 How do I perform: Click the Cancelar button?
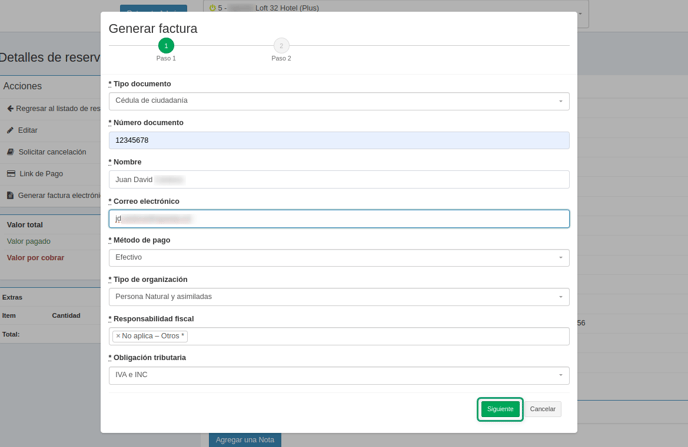tap(542, 409)
